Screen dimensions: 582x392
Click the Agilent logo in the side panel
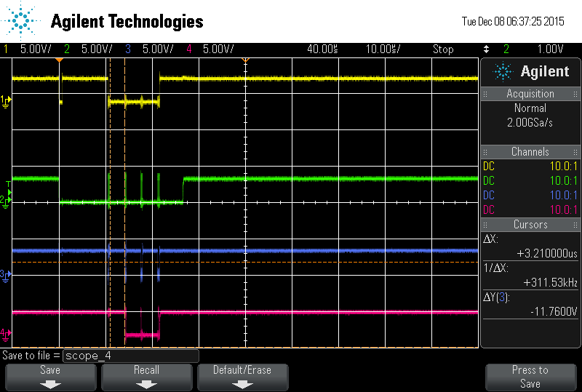coord(503,72)
